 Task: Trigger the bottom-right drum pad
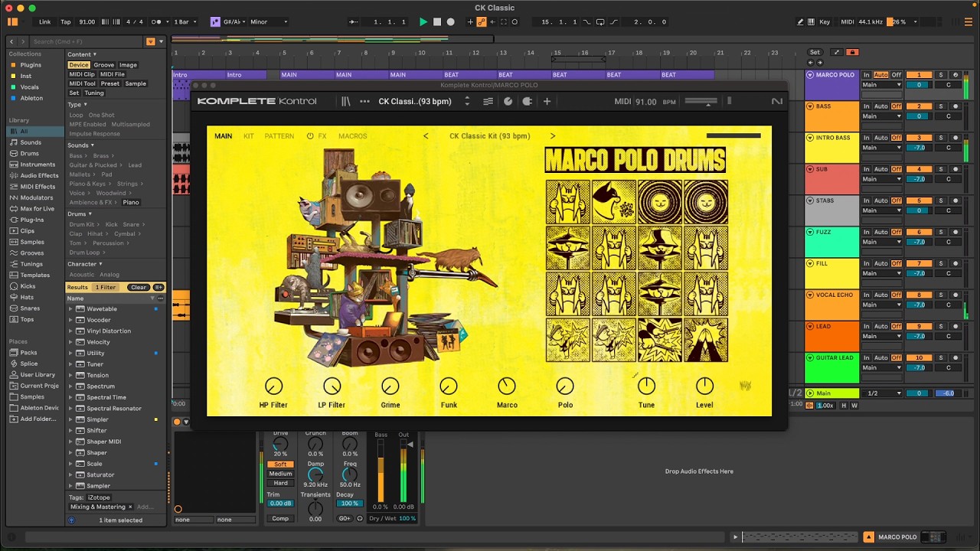706,340
